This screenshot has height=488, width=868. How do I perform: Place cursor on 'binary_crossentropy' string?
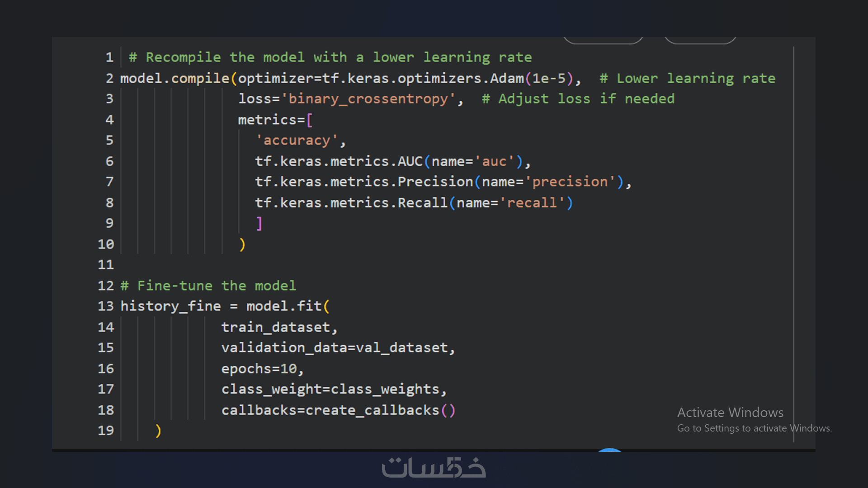click(368, 99)
